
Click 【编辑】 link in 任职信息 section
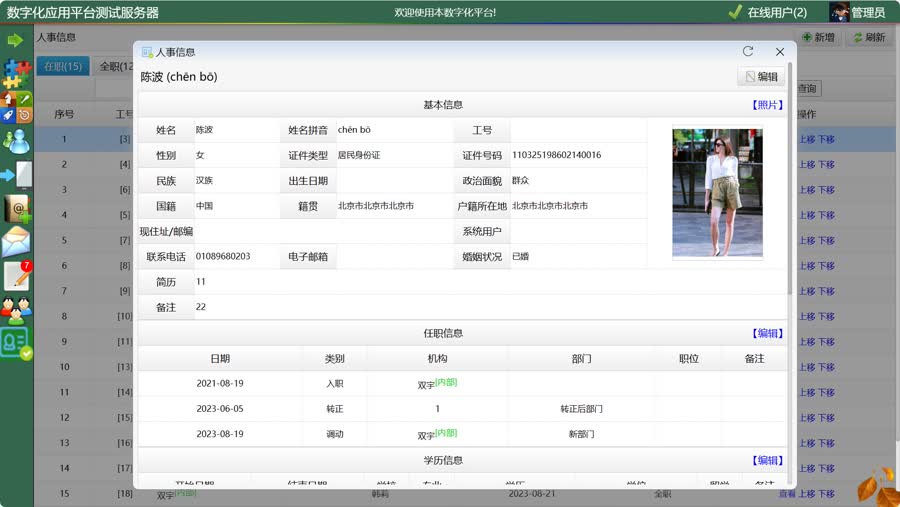point(767,333)
